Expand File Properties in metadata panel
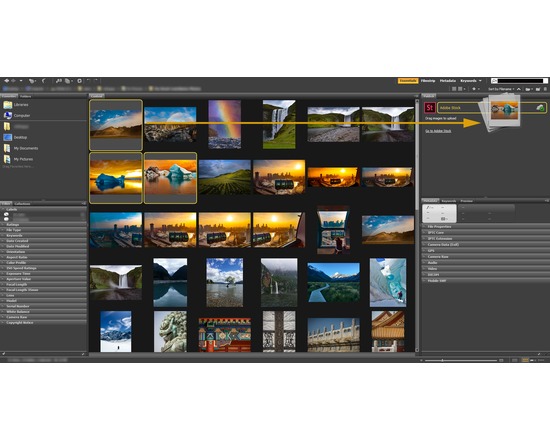 click(x=485, y=227)
